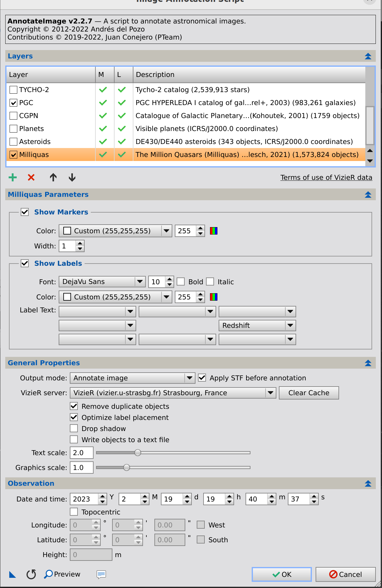
Task: Enable the CGPN layer checkbox
Action: click(x=14, y=116)
